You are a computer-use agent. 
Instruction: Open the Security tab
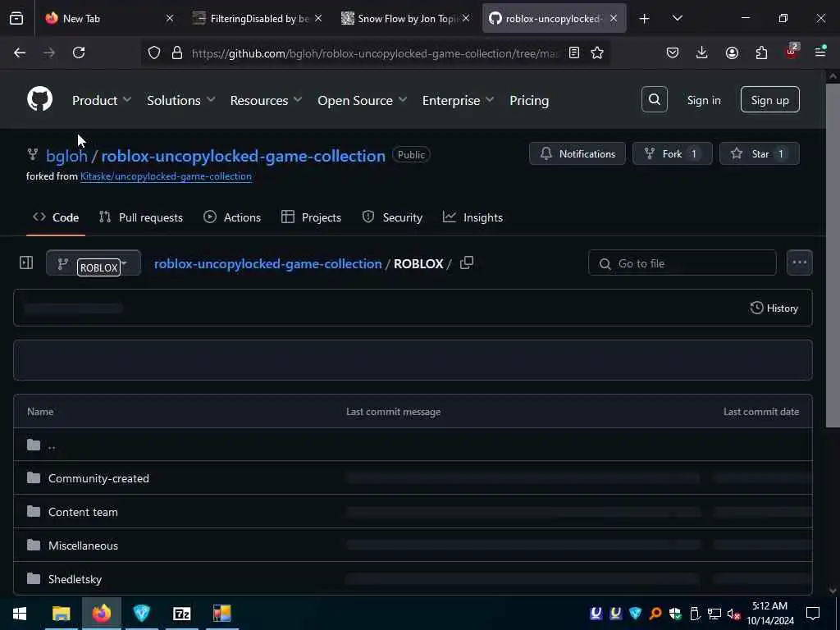click(392, 217)
